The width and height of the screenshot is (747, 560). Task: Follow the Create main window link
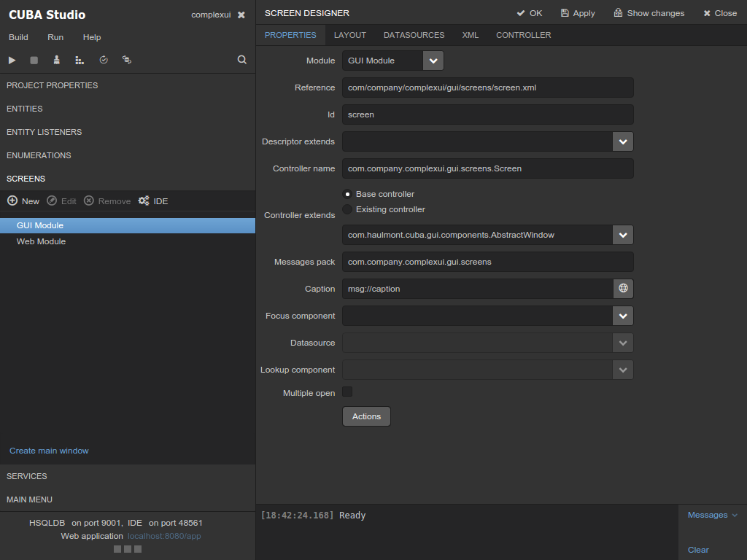(x=49, y=451)
